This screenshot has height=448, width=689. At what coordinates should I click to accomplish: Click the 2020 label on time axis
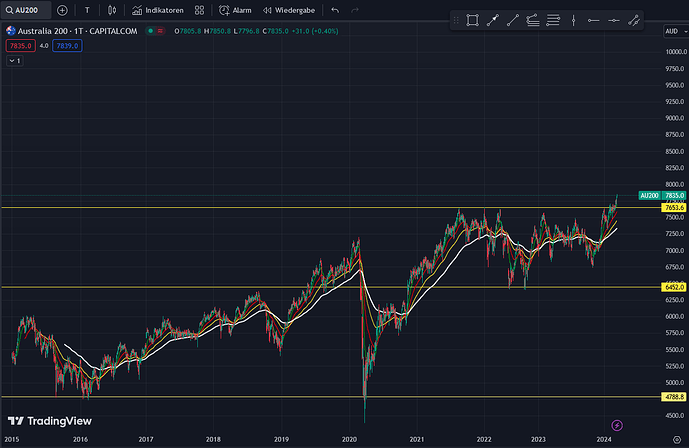coord(349,439)
